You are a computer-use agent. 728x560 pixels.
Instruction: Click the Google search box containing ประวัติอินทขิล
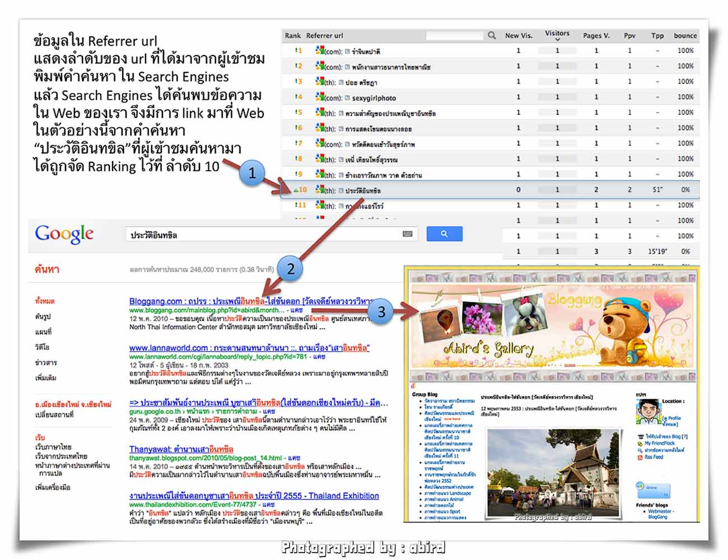[x=272, y=235]
